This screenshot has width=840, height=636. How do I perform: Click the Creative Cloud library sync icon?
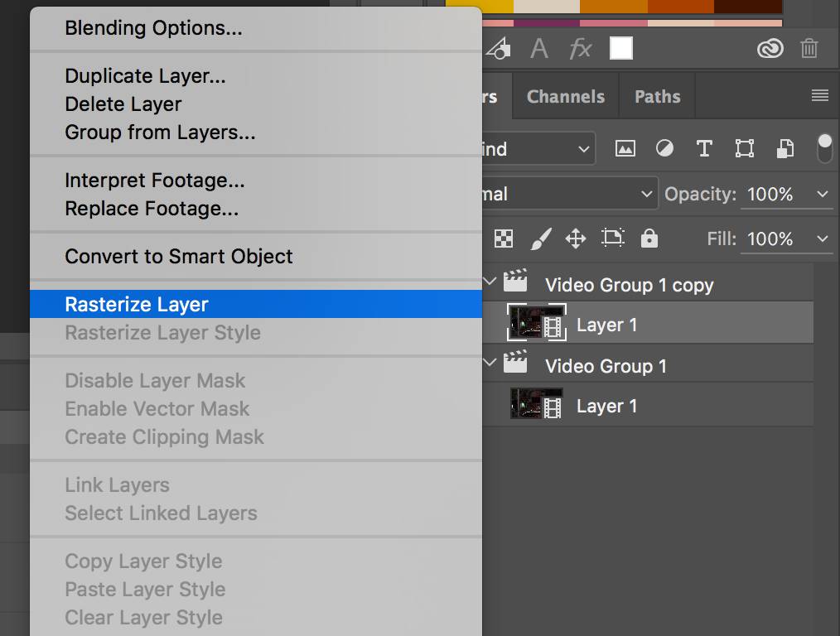(770, 49)
